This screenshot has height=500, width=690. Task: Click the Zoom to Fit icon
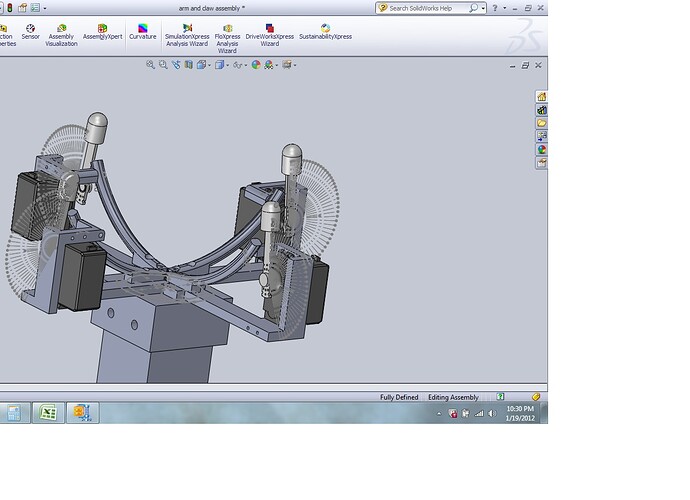[x=150, y=65]
